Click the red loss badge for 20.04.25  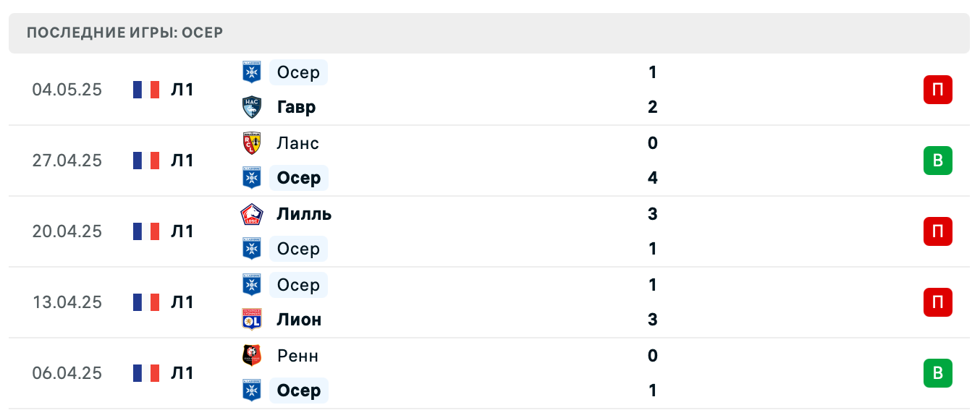coord(937,231)
